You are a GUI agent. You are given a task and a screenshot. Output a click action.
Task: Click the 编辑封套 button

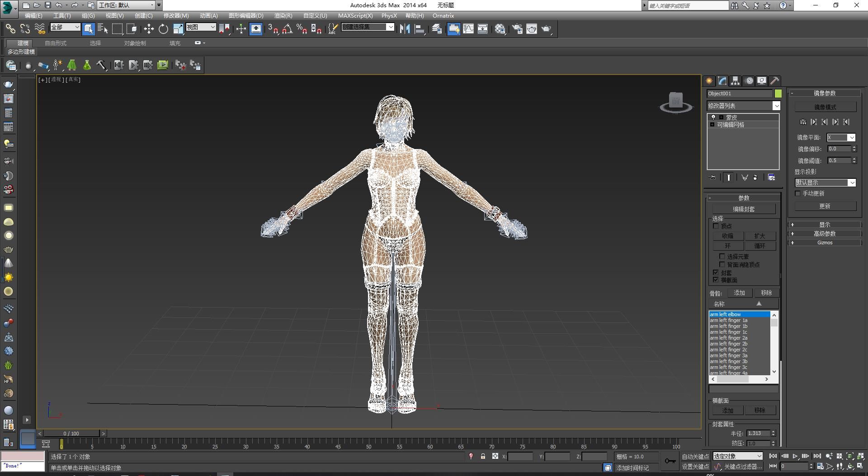click(744, 209)
